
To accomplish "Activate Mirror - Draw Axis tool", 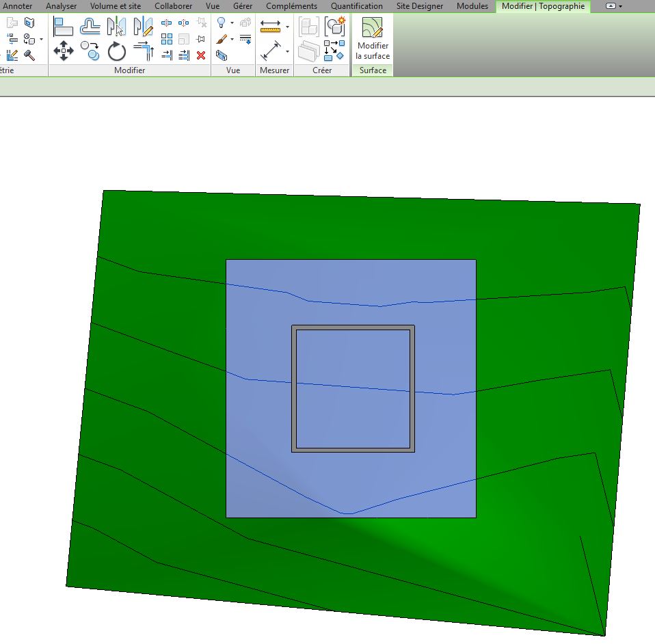I will click(x=144, y=26).
